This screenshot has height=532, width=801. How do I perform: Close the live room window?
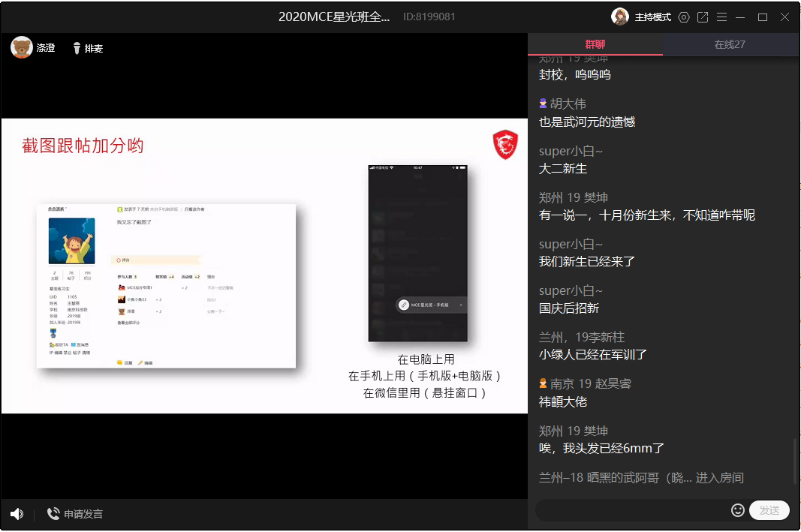pyautogui.click(x=785, y=17)
